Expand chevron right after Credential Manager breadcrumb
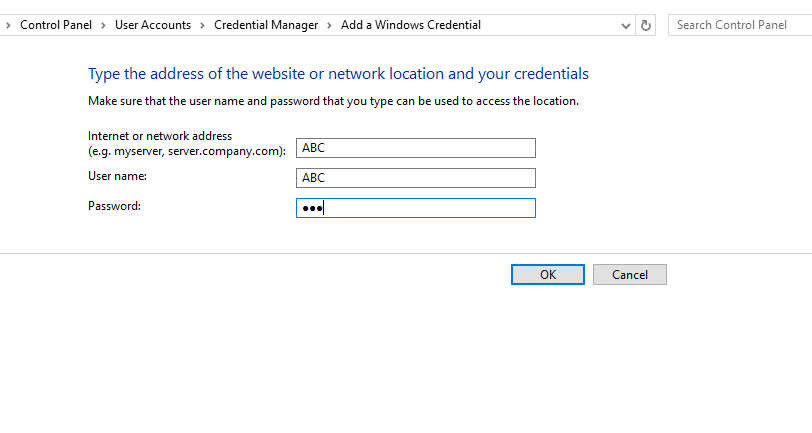 [330, 25]
